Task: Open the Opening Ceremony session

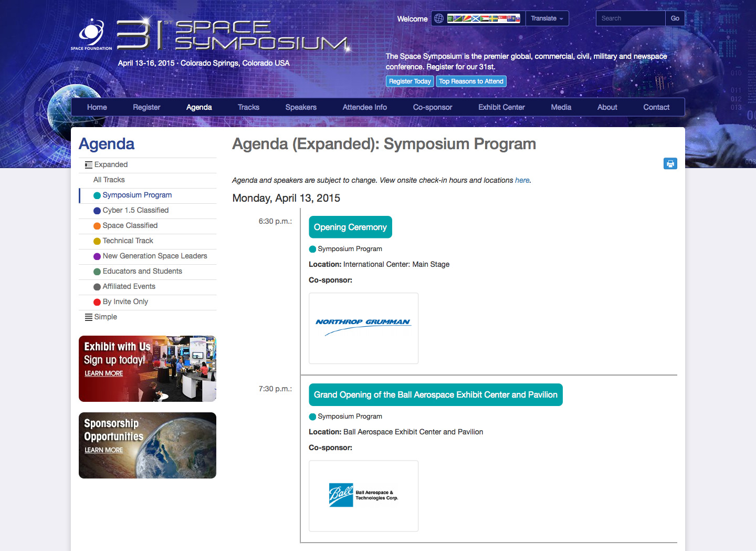Action: pos(350,227)
